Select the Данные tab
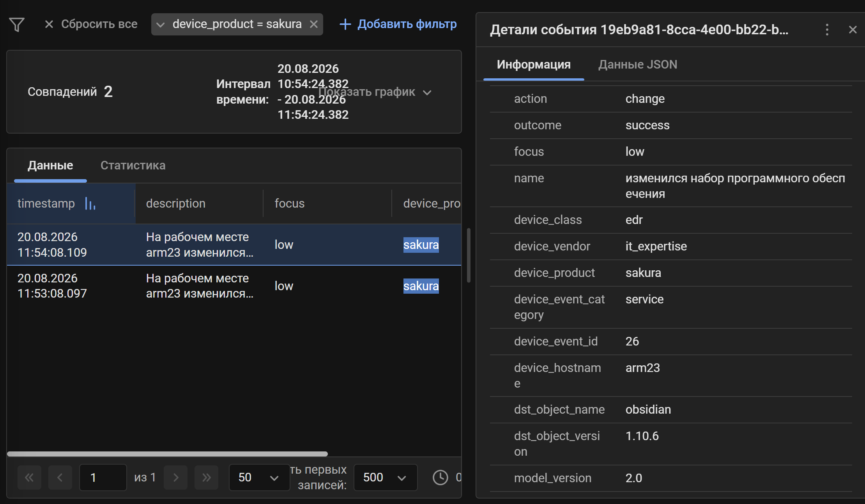Screen dimensions: 865x504 pos(50,165)
